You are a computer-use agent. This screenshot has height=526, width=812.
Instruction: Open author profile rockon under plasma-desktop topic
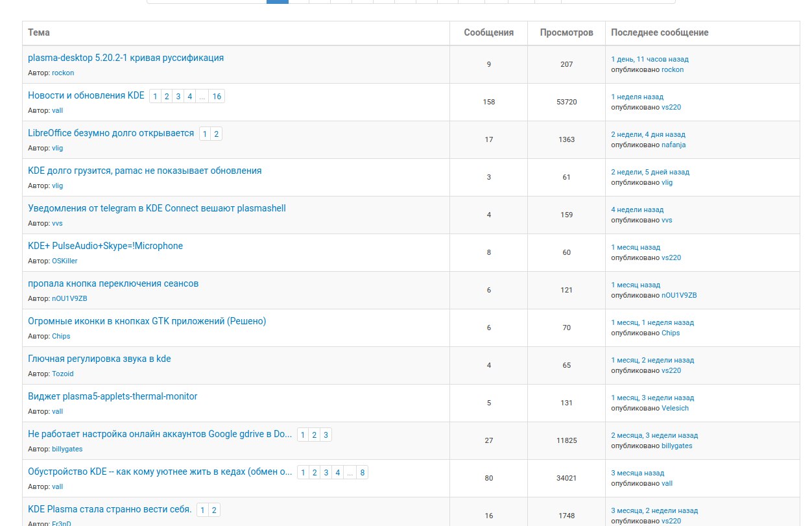click(63, 73)
